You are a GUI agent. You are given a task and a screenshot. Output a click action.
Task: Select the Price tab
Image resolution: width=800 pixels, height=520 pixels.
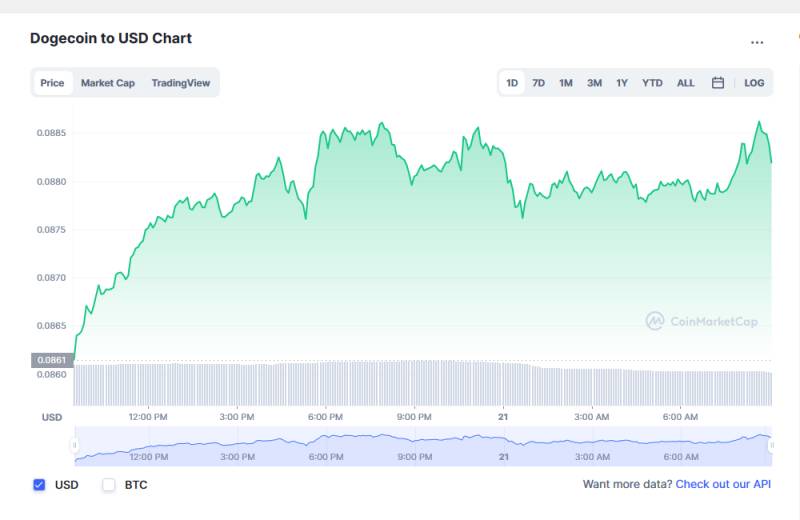(53, 83)
